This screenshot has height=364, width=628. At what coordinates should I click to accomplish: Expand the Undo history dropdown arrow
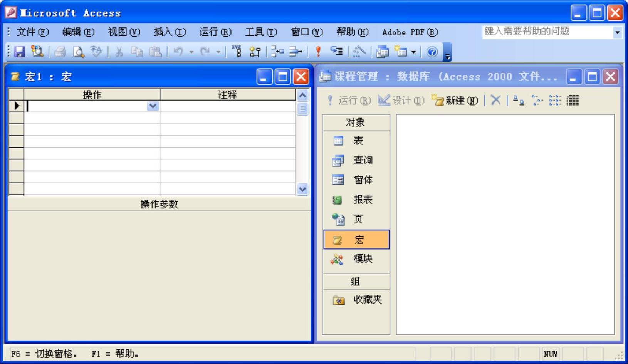(191, 52)
